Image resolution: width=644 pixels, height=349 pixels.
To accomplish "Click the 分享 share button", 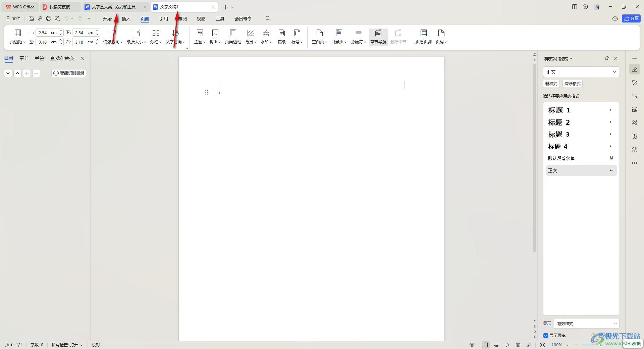I will (631, 18).
